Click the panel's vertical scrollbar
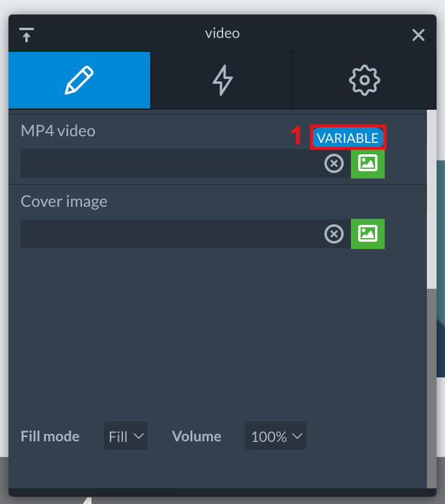Viewport: 445px width, 504px height. point(432,200)
